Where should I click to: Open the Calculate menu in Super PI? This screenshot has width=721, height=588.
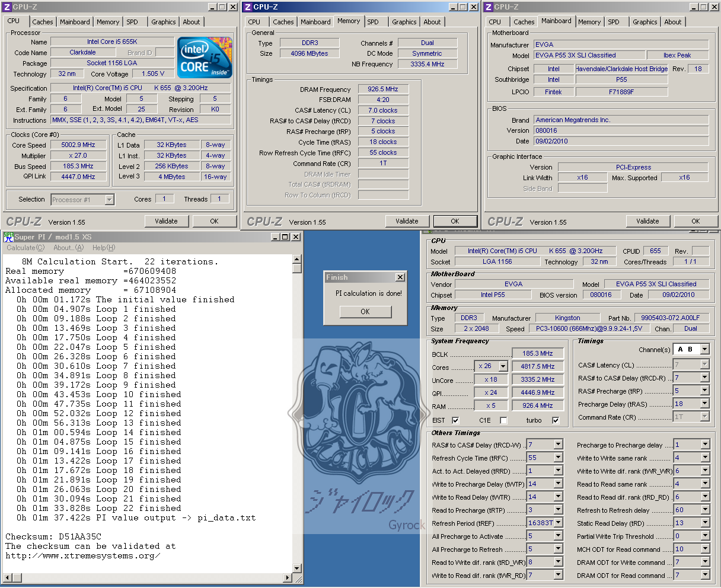25,248
